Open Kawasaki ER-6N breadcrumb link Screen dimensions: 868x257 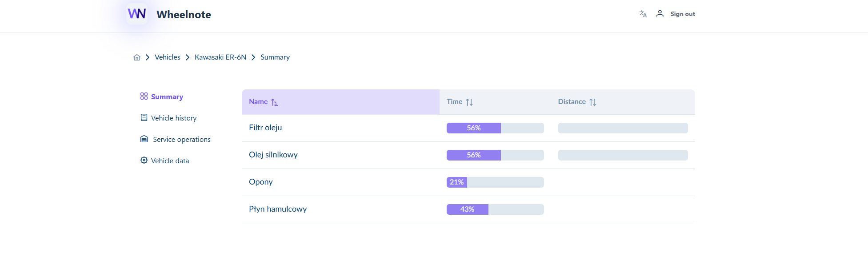[220, 57]
